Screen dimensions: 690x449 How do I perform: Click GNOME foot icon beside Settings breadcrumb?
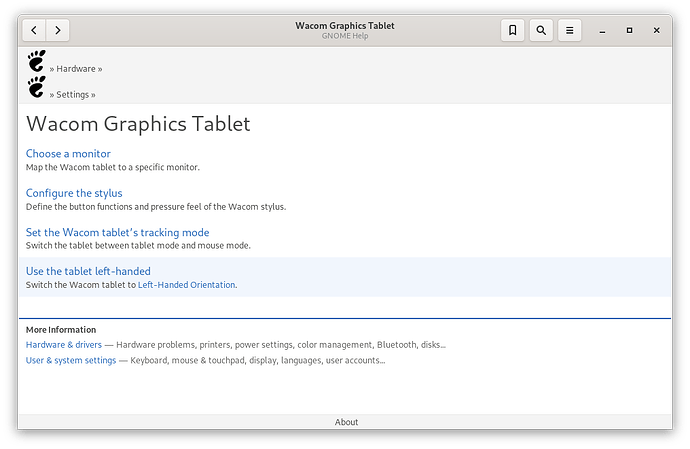point(37,87)
